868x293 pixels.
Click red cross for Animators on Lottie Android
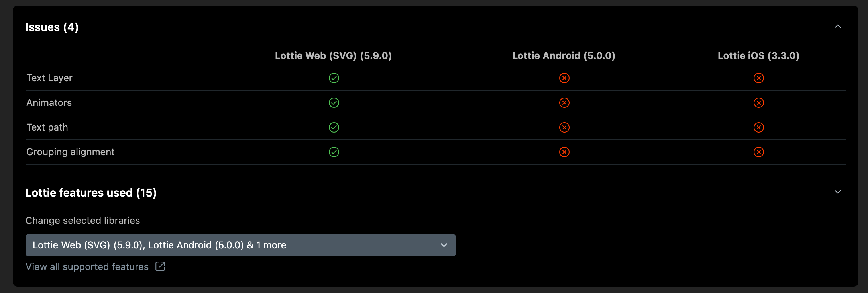(x=564, y=103)
